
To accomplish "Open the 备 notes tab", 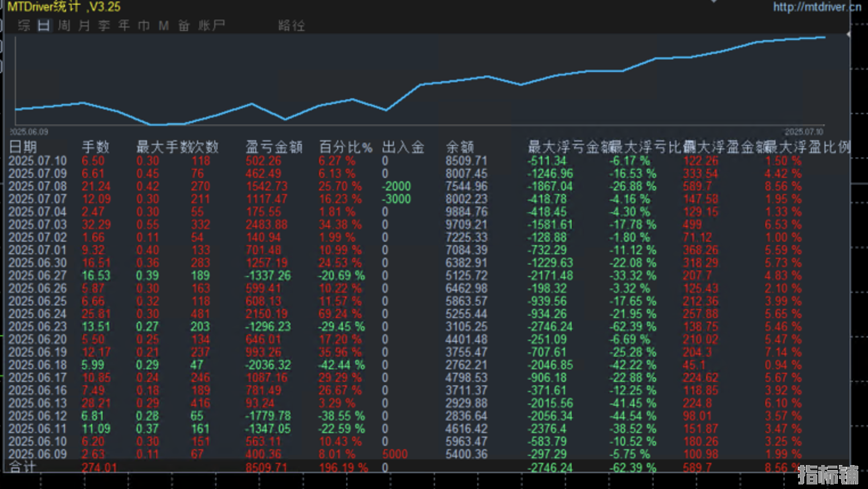I will 183,26.
